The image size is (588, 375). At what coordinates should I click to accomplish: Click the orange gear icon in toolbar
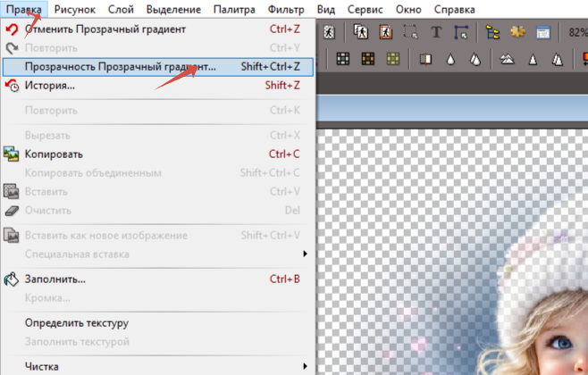click(x=517, y=32)
